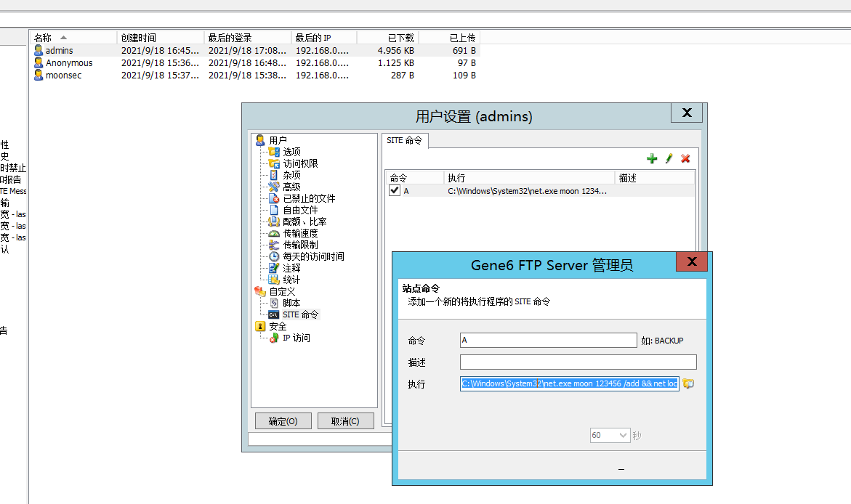Click the browse folder icon beside 执行 field
Screen dimensions: 851x504
pos(688,383)
